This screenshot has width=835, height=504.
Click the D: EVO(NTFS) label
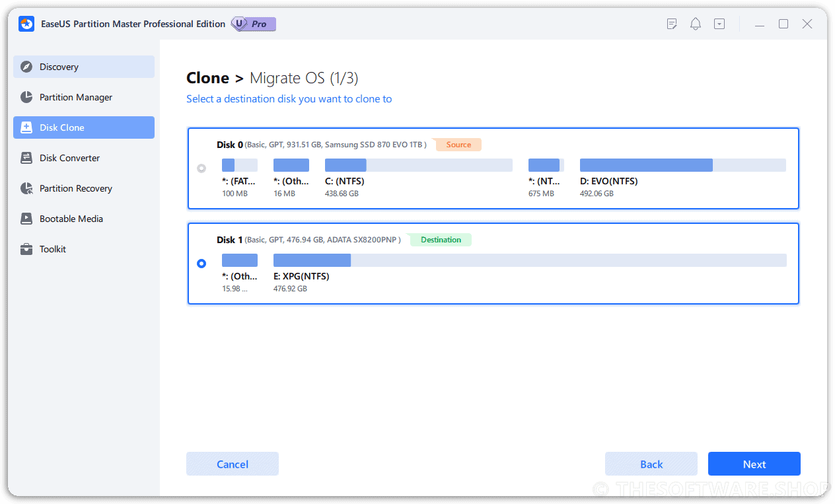[609, 181]
